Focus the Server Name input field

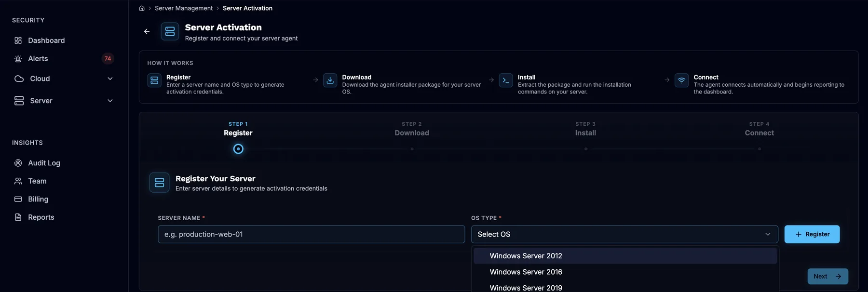click(312, 234)
